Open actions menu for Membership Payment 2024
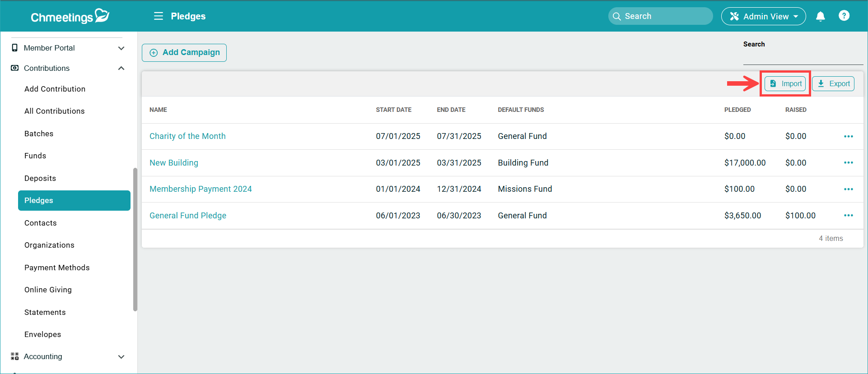Screen dimensions: 868x374 848,189
